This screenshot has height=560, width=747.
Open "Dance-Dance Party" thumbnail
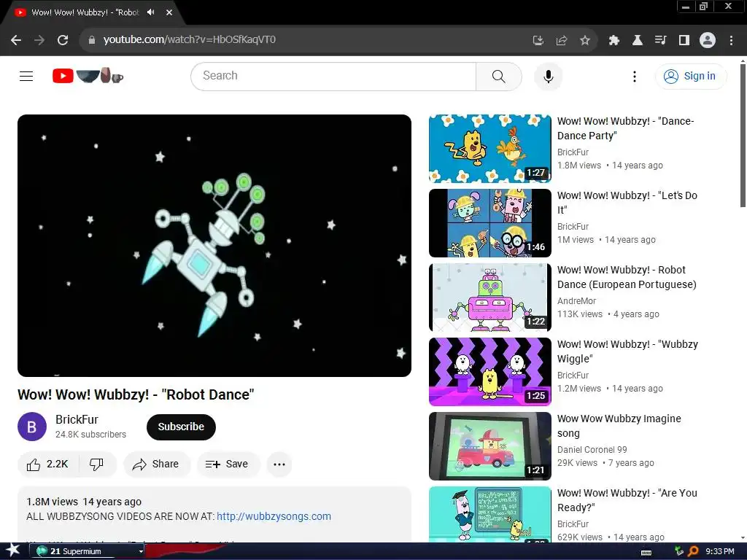point(489,149)
